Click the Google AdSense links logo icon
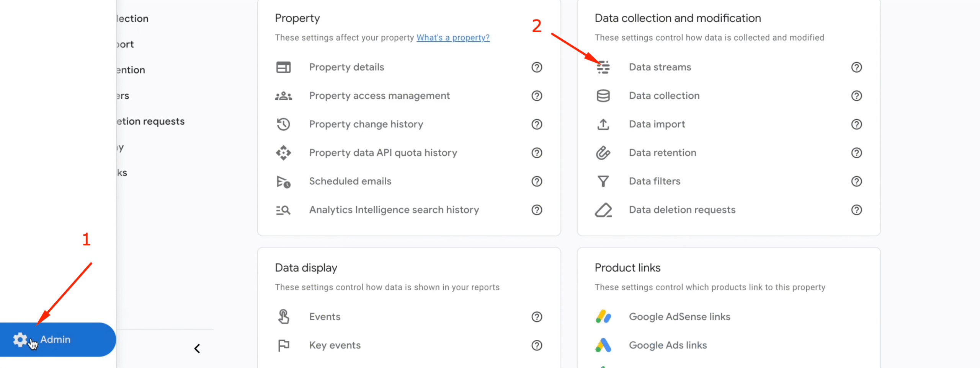 (x=603, y=317)
